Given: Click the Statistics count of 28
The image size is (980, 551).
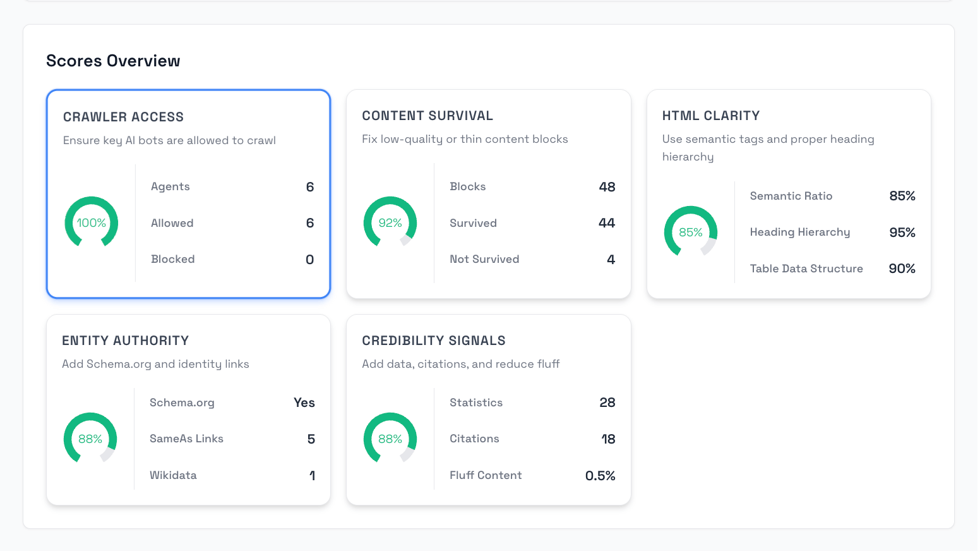Looking at the screenshot, I should click(531, 403).
